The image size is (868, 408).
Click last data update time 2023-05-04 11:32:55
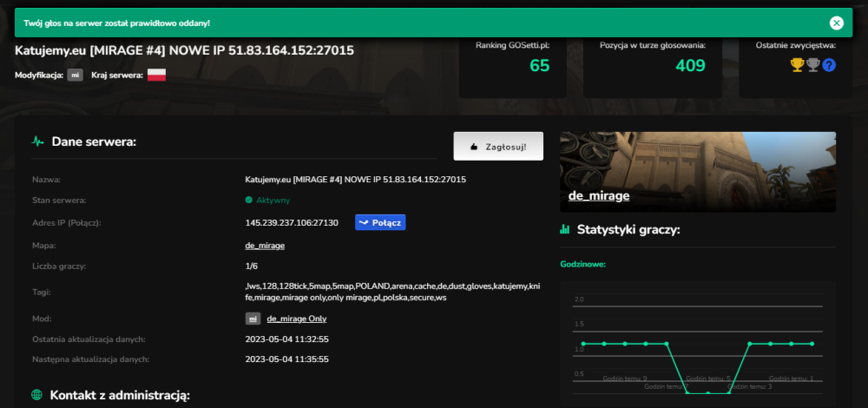click(x=287, y=339)
